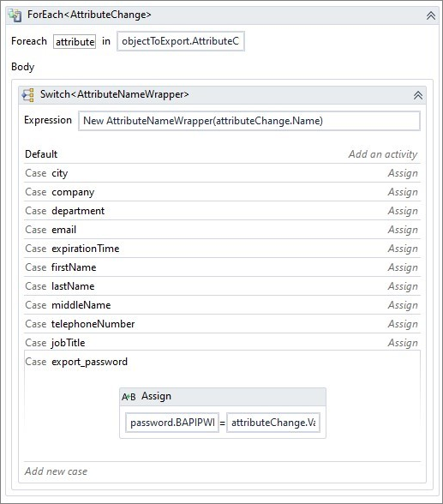Click the objectToExport.AttributeC collection field
The width and height of the screenshot is (443, 504).
pyautogui.click(x=181, y=41)
